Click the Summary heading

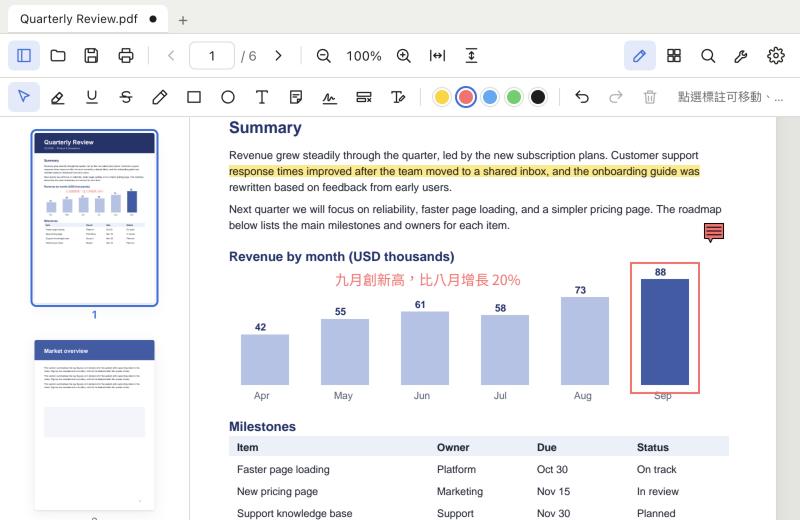click(x=265, y=128)
